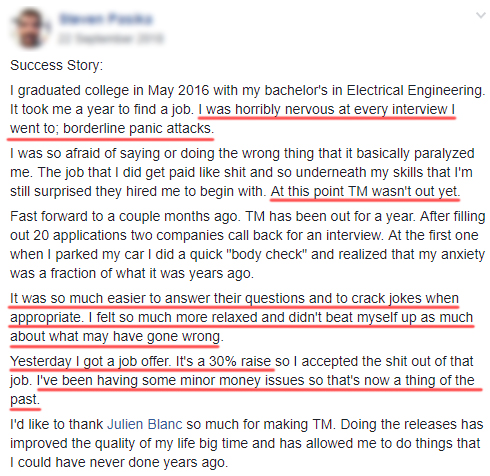Open the blurred post date timestamp
The image size is (490, 476).
pos(111,39)
